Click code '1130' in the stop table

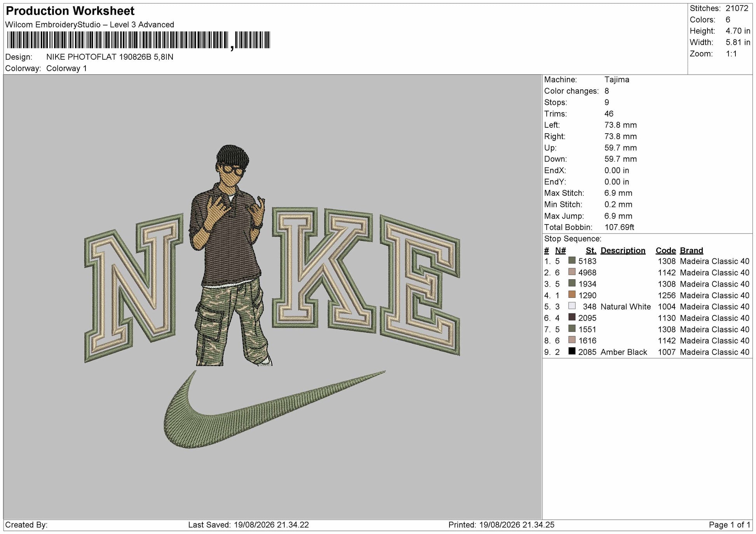(x=667, y=318)
